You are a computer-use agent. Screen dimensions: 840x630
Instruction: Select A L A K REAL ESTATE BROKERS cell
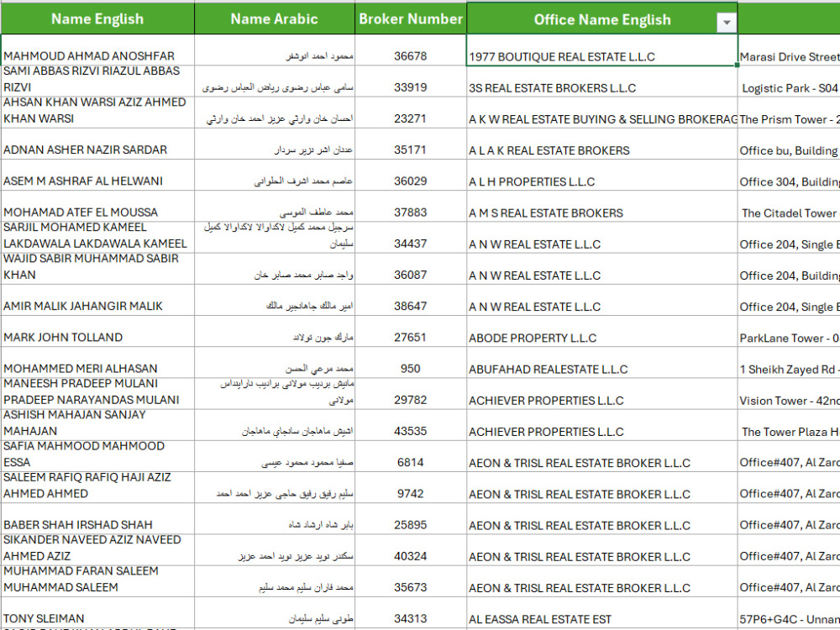click(602, 144)
